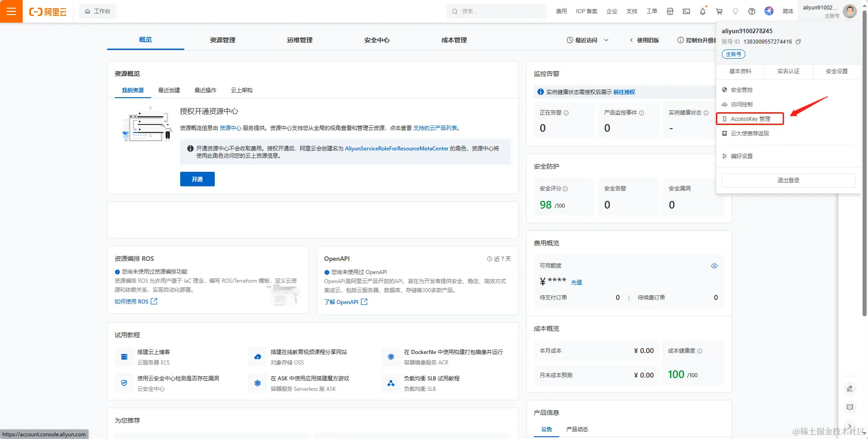This screenshot has height=439, width=868.
Task: Open the 了解 OpenAPI link
Action: tap(345, 302)
